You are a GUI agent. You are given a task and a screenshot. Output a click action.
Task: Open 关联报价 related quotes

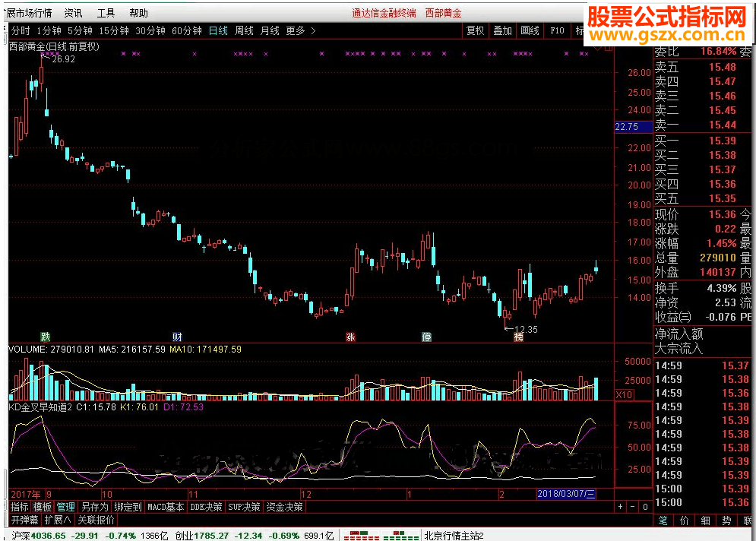(96, 520)
